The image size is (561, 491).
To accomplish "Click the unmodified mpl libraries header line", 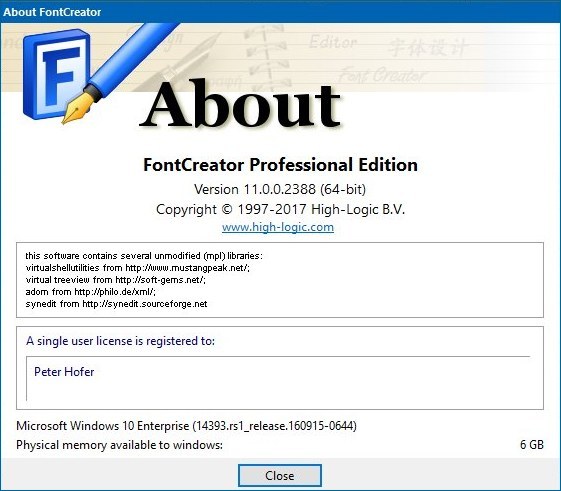I will point(144,256).
